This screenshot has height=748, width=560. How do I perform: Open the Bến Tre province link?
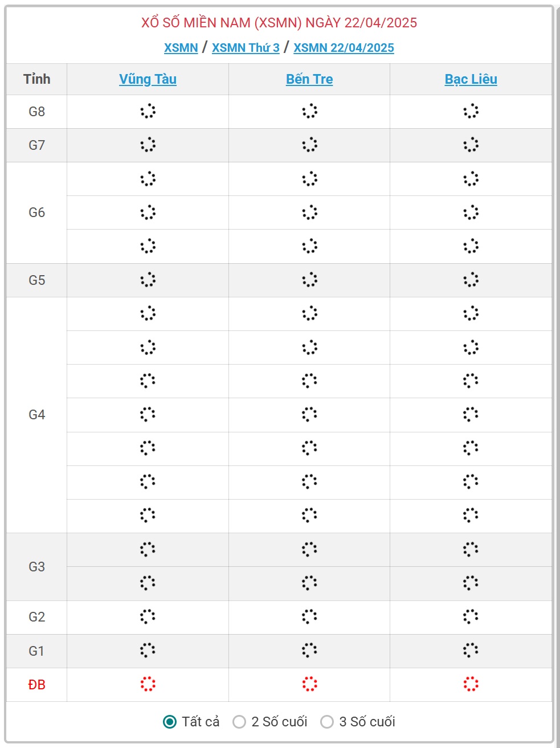[309, 79]
